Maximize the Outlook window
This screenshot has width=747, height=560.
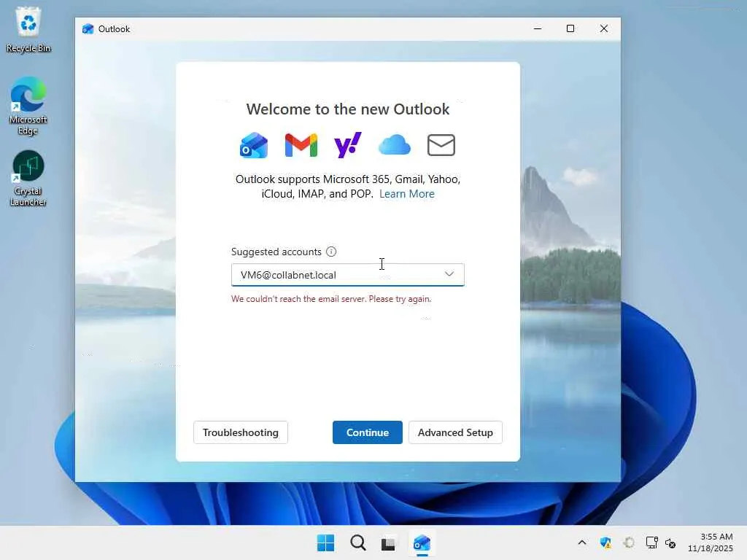pos(570,28)
